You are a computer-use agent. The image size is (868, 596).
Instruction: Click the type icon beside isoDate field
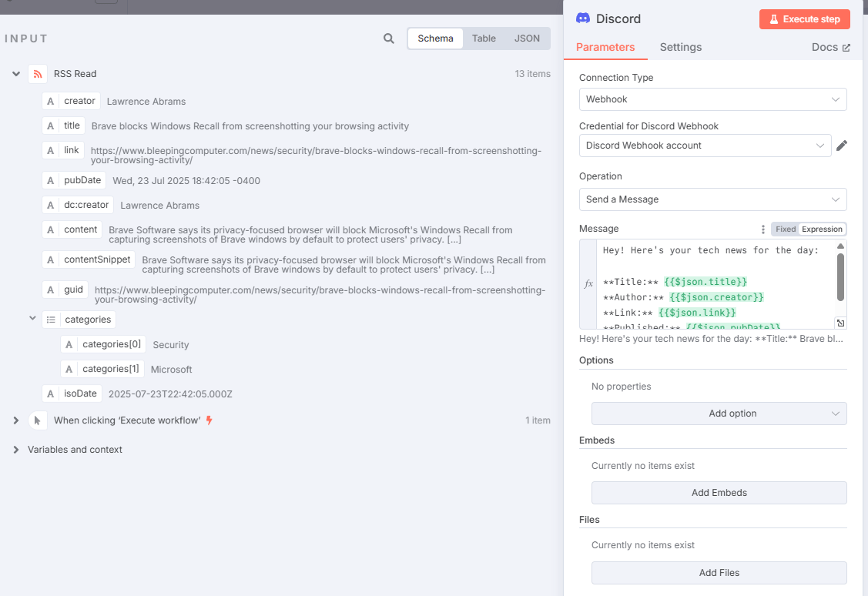[50, 393]
